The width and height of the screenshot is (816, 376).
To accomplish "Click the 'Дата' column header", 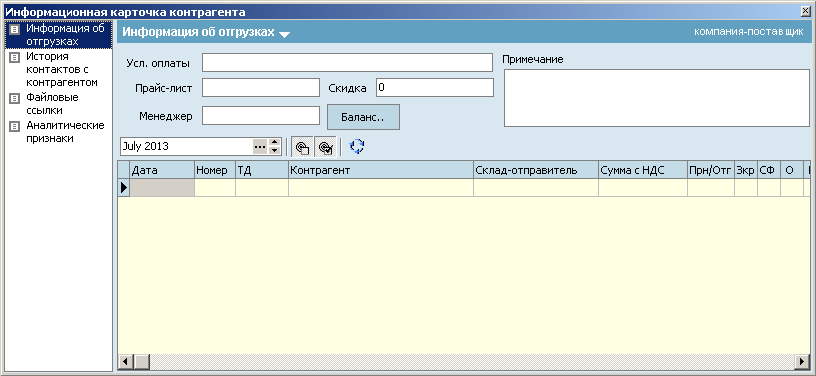I will coord(162,171).
